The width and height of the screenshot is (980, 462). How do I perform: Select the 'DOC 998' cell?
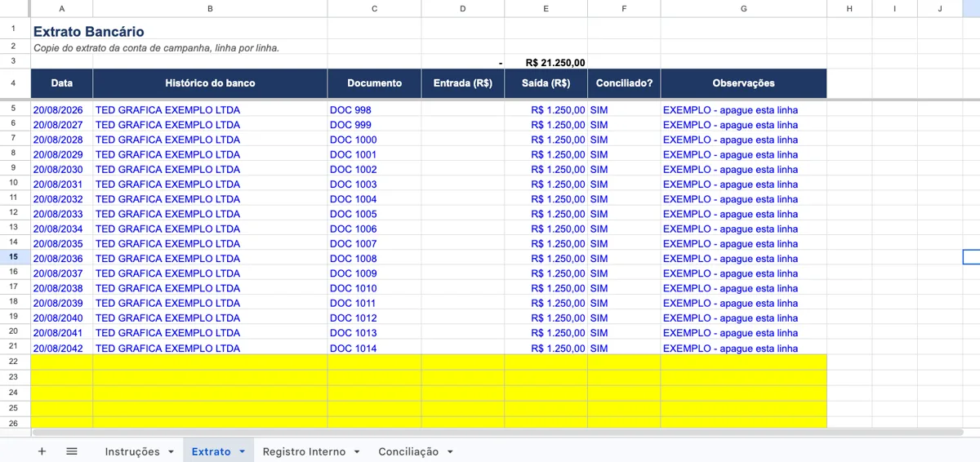(374, 109)
